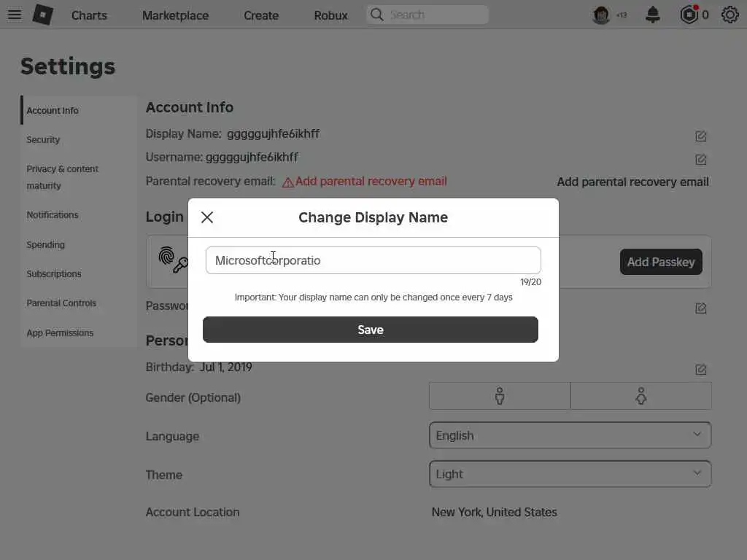Screen dimensions: 747x560
Task: Select the male gender option
Action: 499,396
